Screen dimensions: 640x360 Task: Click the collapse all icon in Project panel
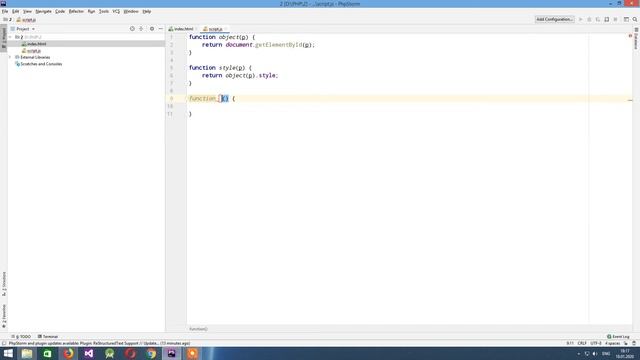tap(141, 29)
